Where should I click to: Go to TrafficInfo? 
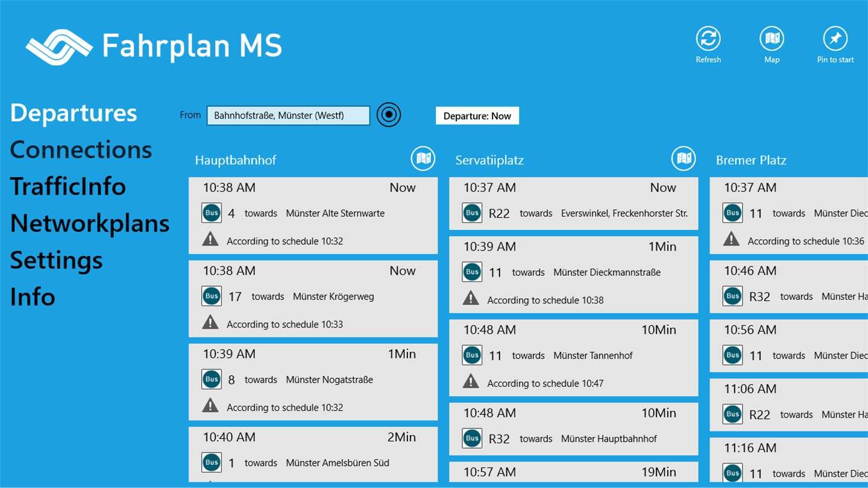click(68, 187)
